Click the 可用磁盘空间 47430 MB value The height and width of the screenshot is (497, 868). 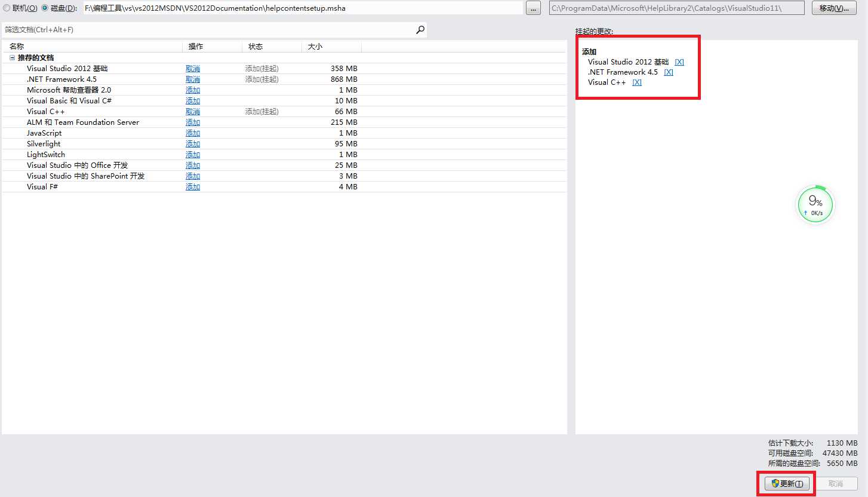tap(840, 453)
